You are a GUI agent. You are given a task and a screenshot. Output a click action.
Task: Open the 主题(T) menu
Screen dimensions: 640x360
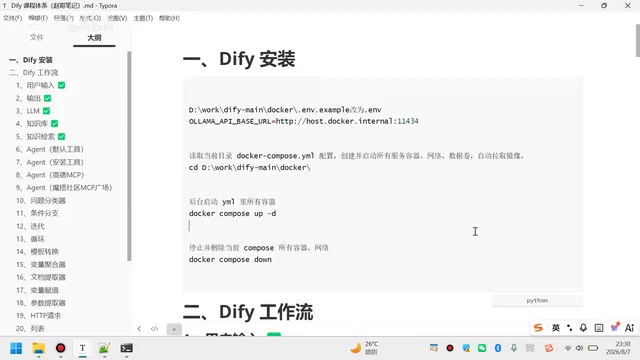(143, 18)
